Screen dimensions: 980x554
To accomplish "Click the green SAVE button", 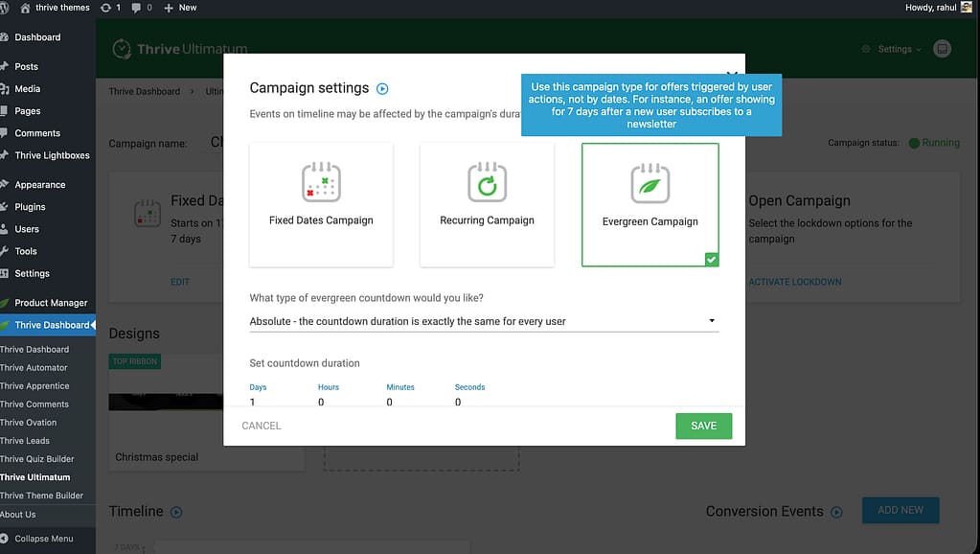I will point(703,426).
